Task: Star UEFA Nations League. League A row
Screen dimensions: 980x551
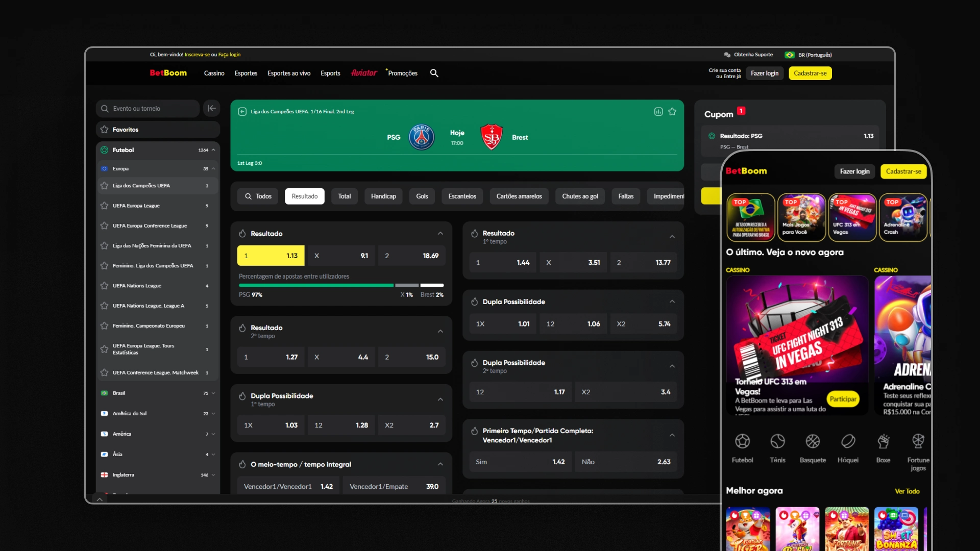Action: point(104,306)
